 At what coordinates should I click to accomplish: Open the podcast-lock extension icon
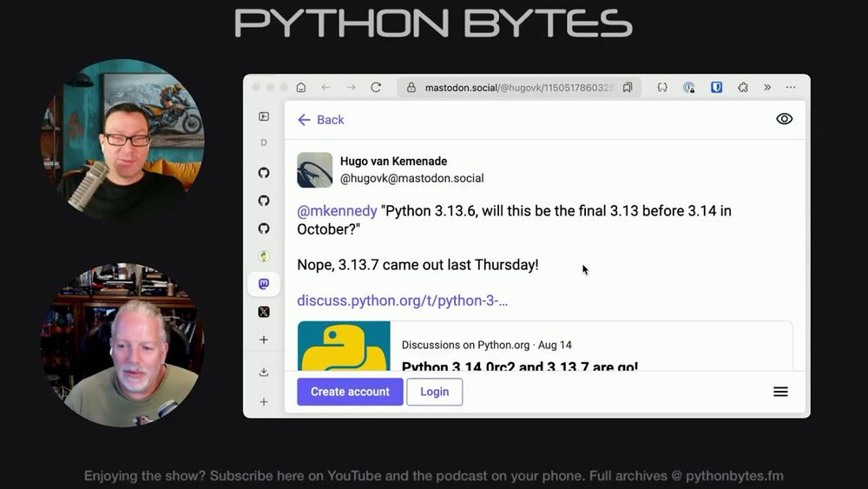(688, 88)
